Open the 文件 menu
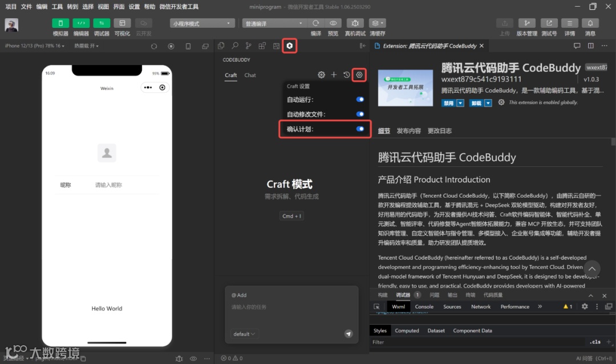 [26, 7]
